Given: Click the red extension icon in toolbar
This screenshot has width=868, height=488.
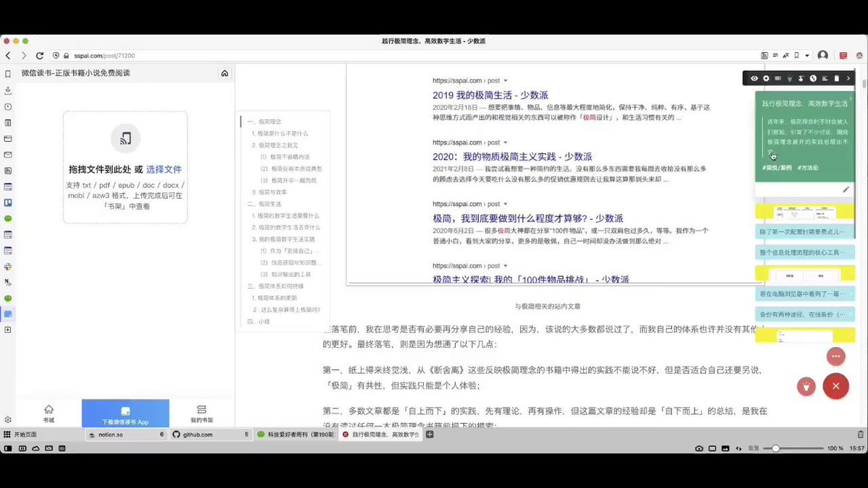Looking at the screenshot, I should [843, 55].
